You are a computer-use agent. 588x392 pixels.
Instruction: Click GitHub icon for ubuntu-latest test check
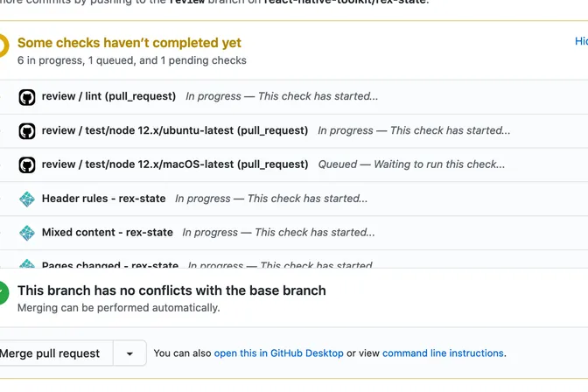pos(27,131)
